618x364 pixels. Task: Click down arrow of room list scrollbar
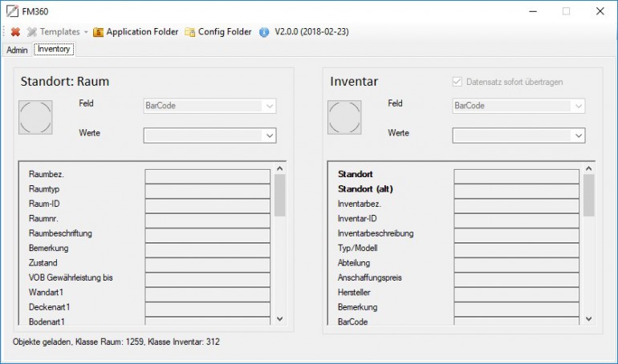tap(280, 318)
